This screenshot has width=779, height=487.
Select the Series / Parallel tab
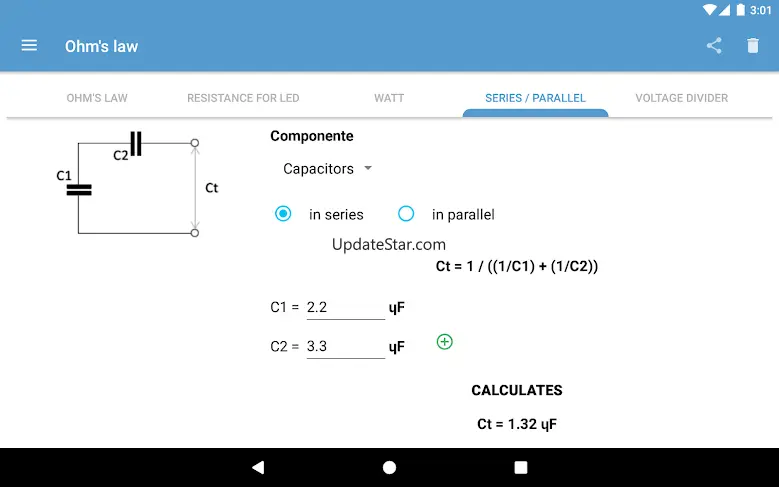click(x=535, y=98)
